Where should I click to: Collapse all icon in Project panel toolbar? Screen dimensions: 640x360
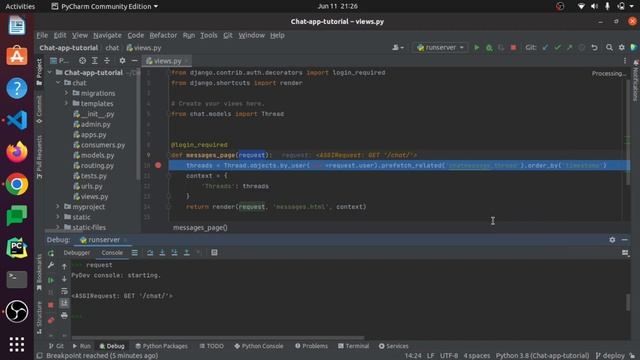pos(107,61)
